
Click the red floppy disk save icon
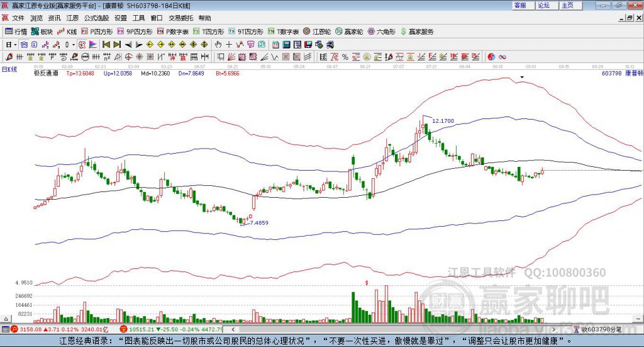coord(308,45)
